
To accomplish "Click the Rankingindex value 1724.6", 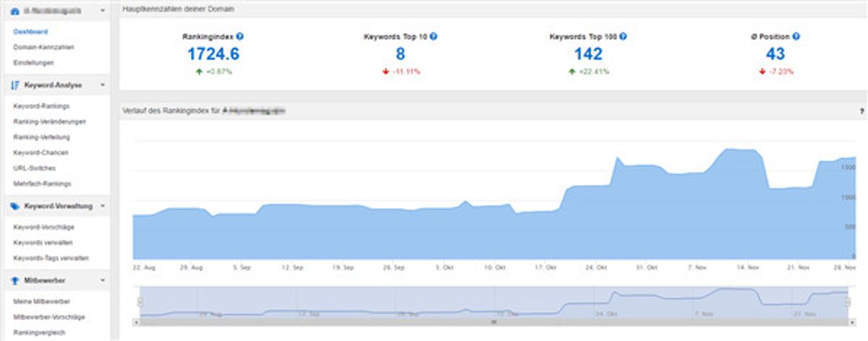I will tap(213, 54).
